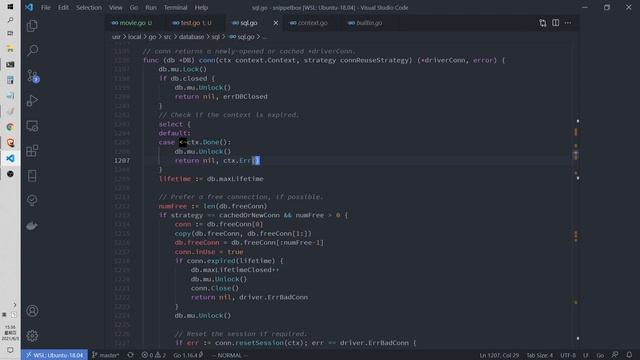The image size is (640, 360).
Task: Open the Extensions view
Action: coord(32,151)
